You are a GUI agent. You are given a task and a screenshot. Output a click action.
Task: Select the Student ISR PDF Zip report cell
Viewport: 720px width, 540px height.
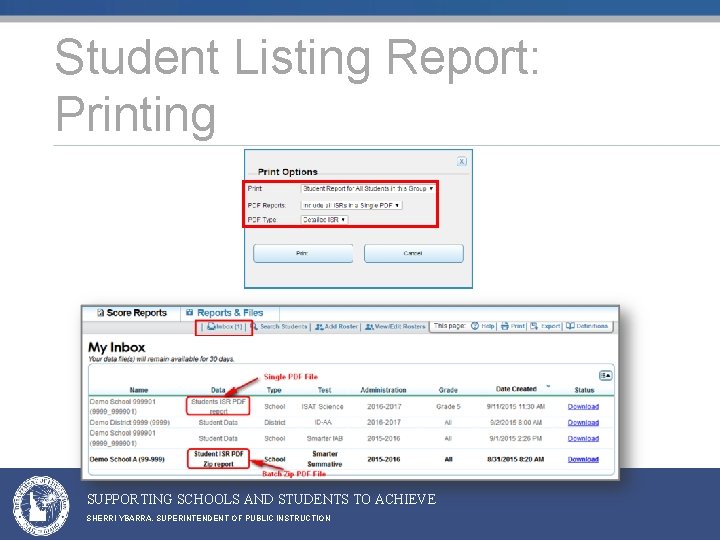tap(218, 459)
